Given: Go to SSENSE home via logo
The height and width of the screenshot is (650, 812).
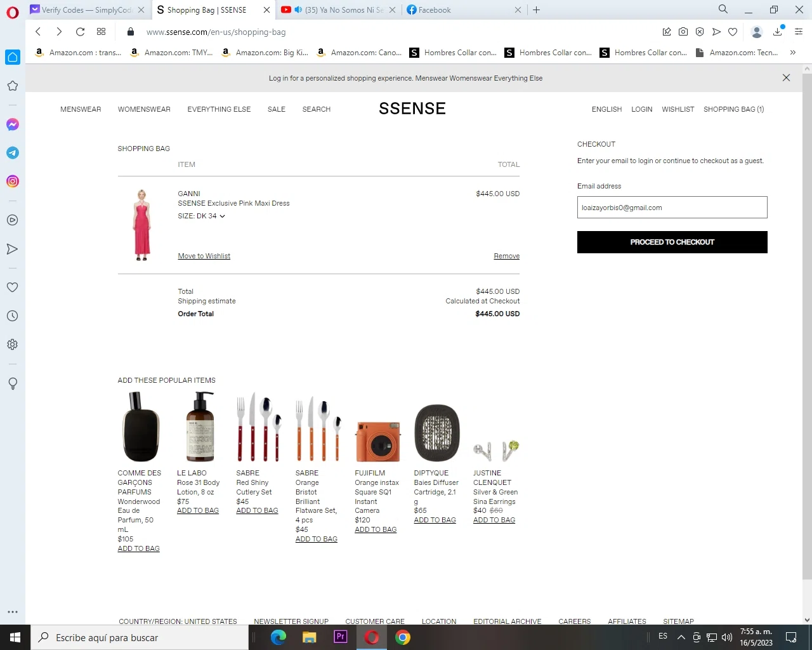Looking at the screenshot, I should [x=412, y=109].
